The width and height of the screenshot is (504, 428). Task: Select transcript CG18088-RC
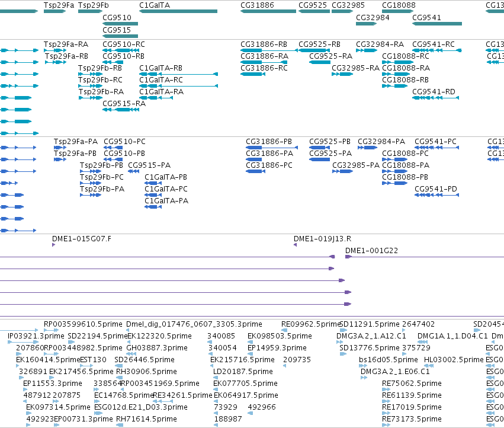[x=406, y=56]
